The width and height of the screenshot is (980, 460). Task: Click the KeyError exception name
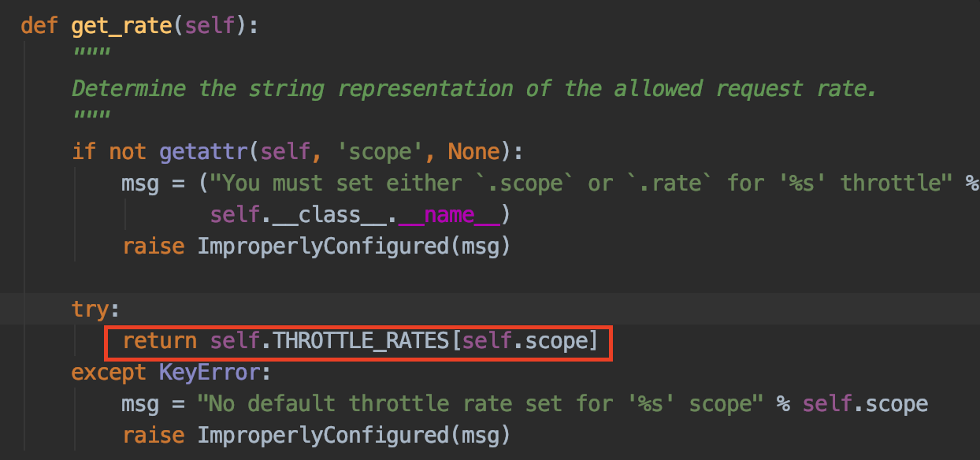(x=215, y=372)
